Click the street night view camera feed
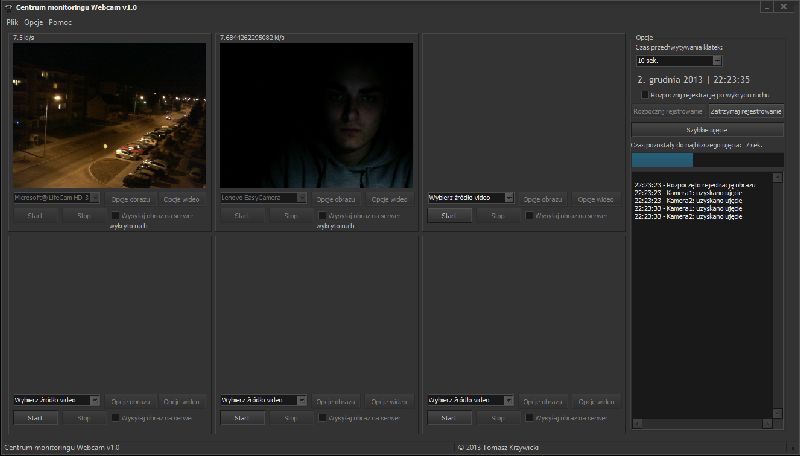 [x=109, y=115]
